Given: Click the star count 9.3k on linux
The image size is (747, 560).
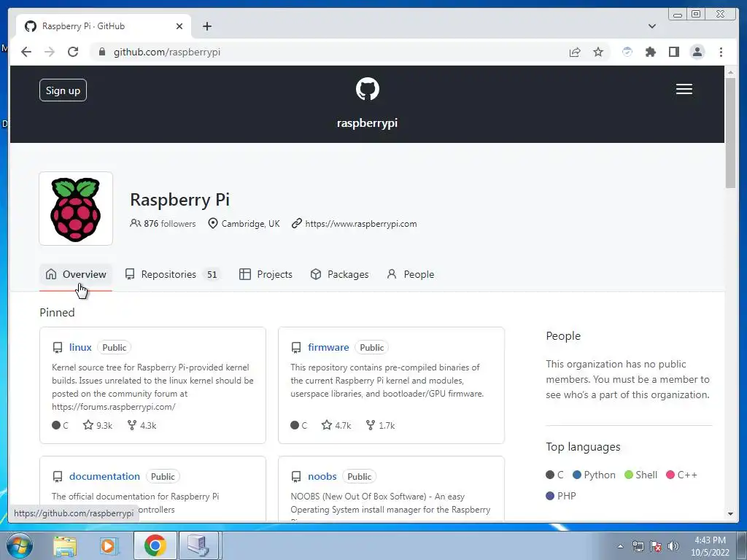Looking at the screenshot, I should tap(98, 425).
